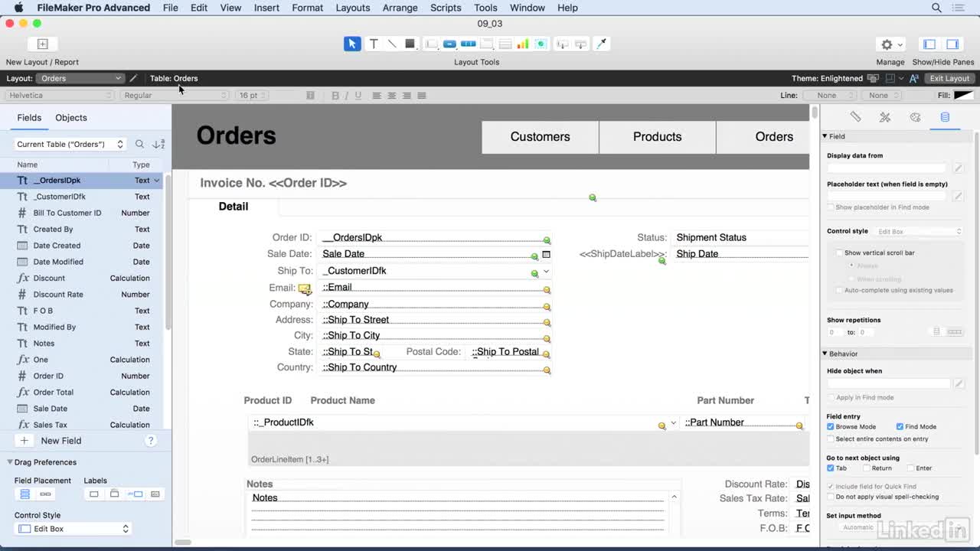Image resolution: width=980 pixels, height=551 pixels.
Task: Open the Data inspector tab
Action: [x=945, y=117]
